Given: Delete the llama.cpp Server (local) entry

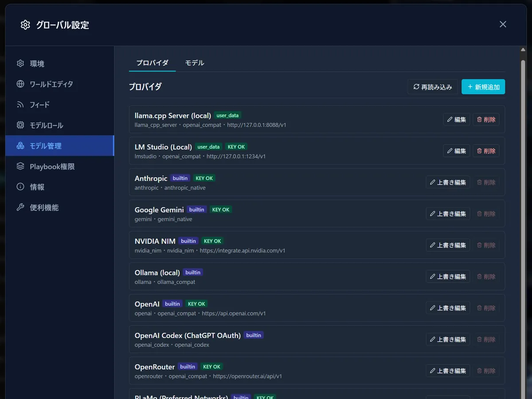Looking at the screenshot, I should click(486, 119).
